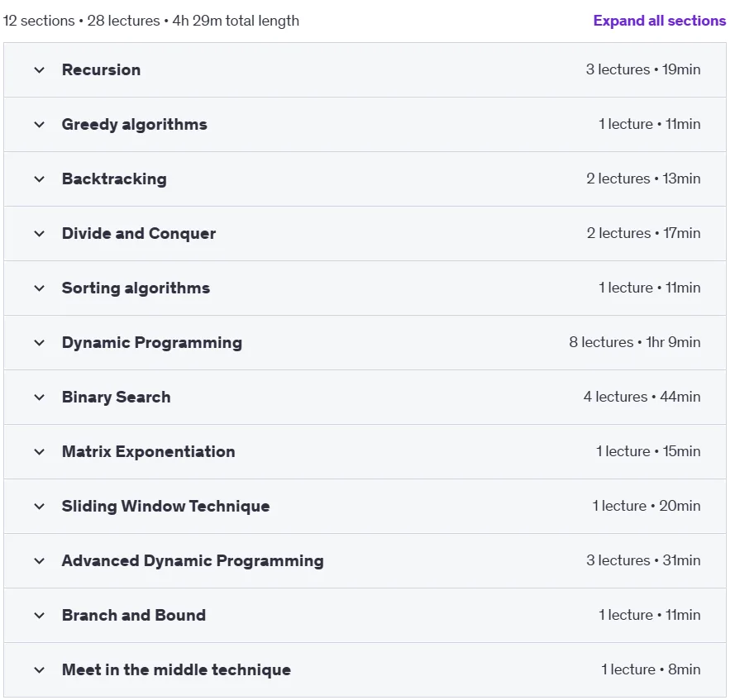Expand the Sorting algorithms chevron
This screenshot has height=700, width=730.
tap(40, 288)
